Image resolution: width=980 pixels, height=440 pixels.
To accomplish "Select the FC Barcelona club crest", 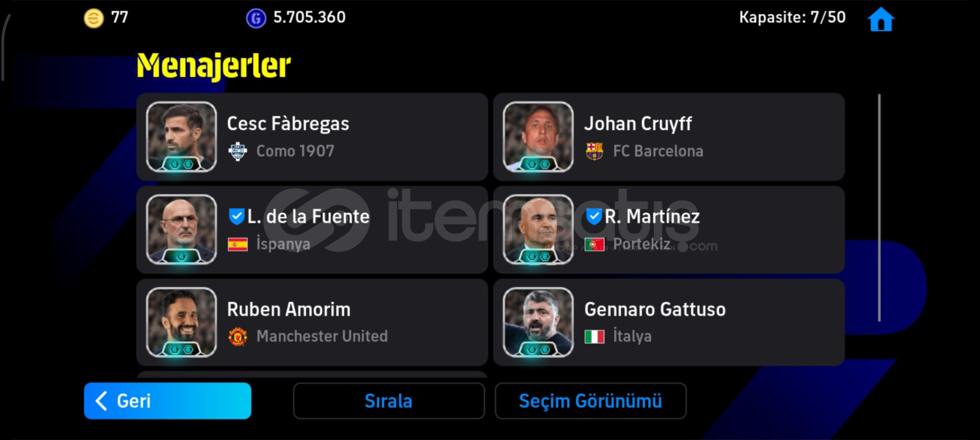I will click(x=594, y=151).
